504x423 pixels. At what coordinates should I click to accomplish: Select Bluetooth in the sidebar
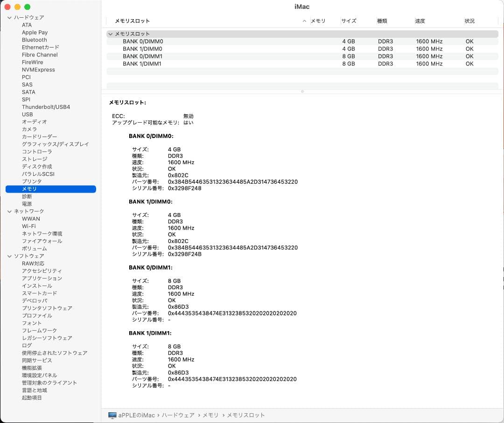34,40
